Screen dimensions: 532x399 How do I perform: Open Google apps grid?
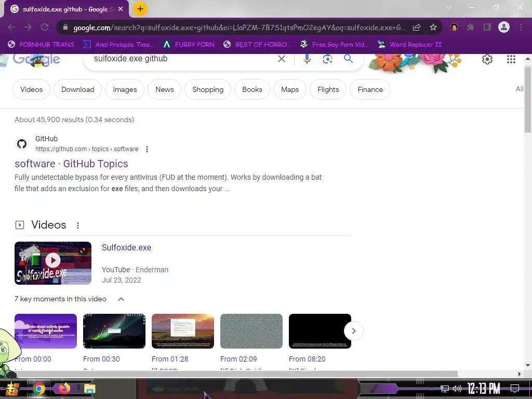point(511,59)
